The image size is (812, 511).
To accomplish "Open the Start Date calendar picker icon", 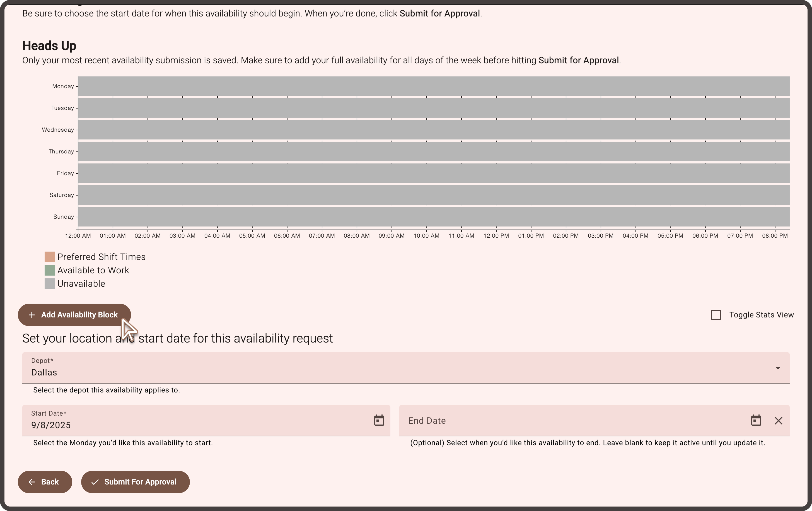I will click(x=379, y=420).
